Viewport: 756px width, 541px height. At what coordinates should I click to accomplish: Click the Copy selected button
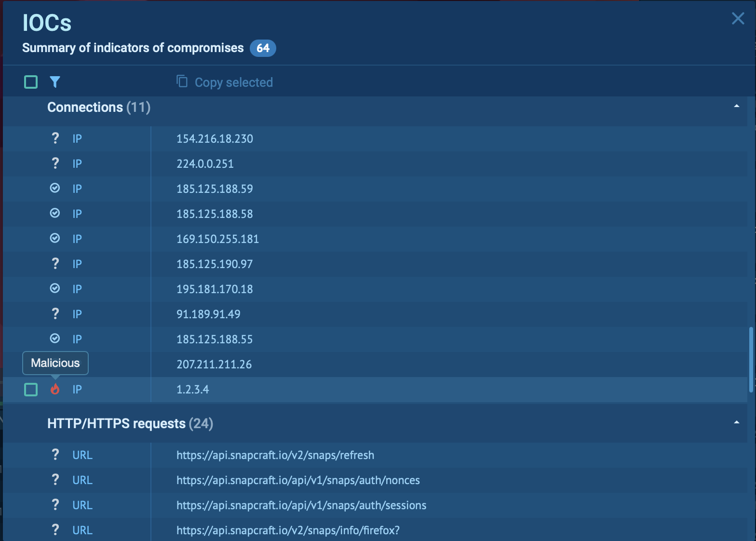pyautogui.click(x=233, y=82)
